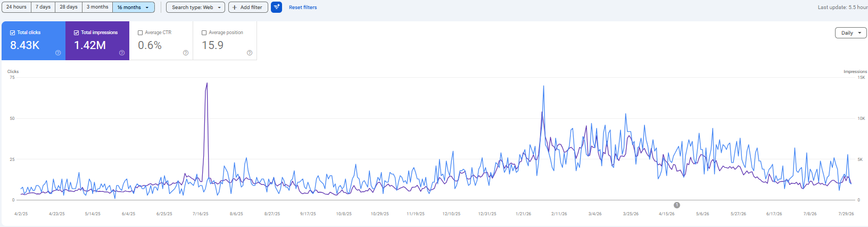Screen dimensions: 868x227
Task: Uncheck the Total impressions checkbox
Action: point(76,33)
